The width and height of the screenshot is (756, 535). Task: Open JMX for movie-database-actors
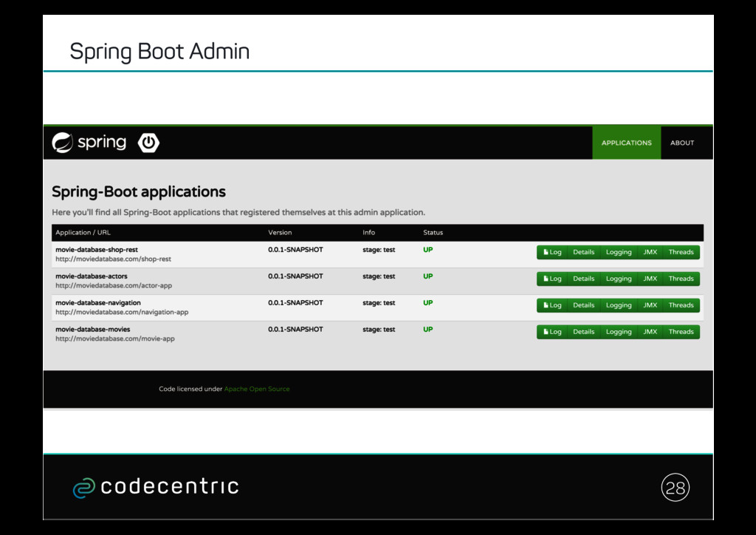click(x=650, y=279)
